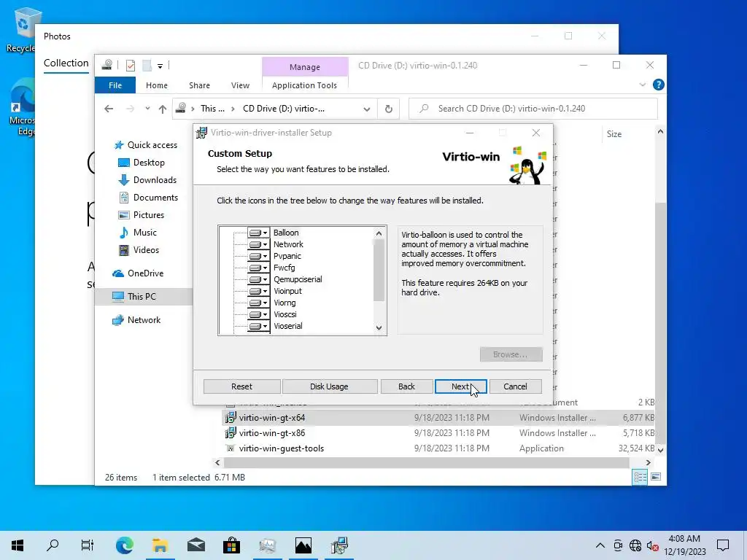
Task: Open Task View from taskbar
Action: [x=88, y=545]
